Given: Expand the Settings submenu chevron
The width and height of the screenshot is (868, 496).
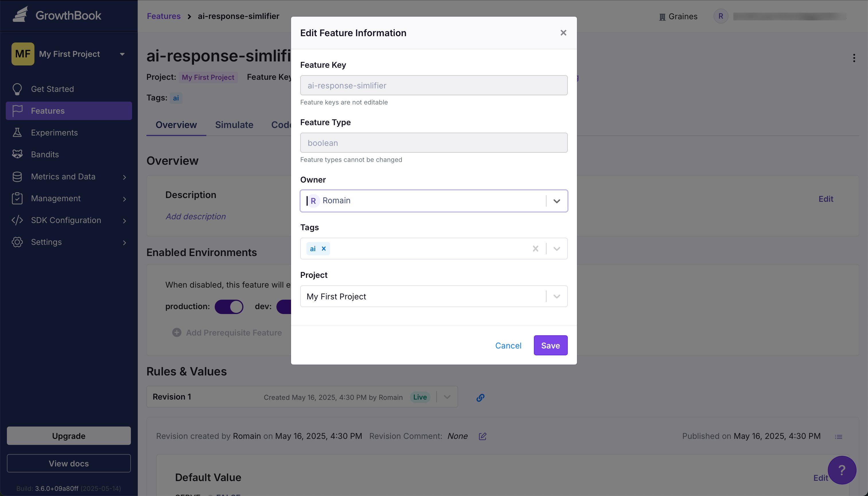Looking at the screenshot, I should tap(124, 243).
